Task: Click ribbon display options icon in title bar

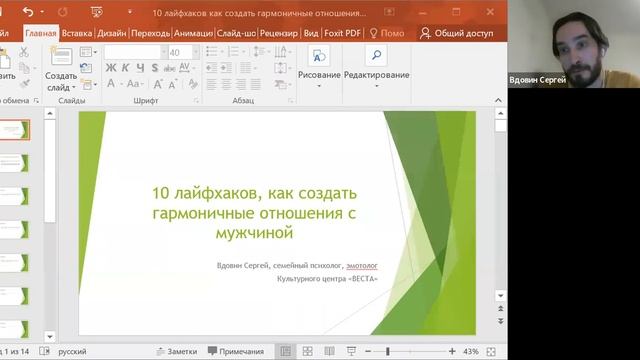Action: 389,12
